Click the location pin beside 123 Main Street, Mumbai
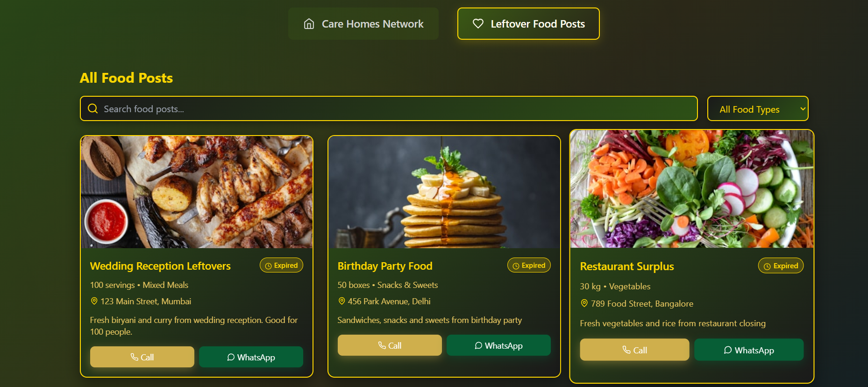Image resolution: width=868 pixels, height=387 pixels. pyautogui.click(x=94, y=301)
